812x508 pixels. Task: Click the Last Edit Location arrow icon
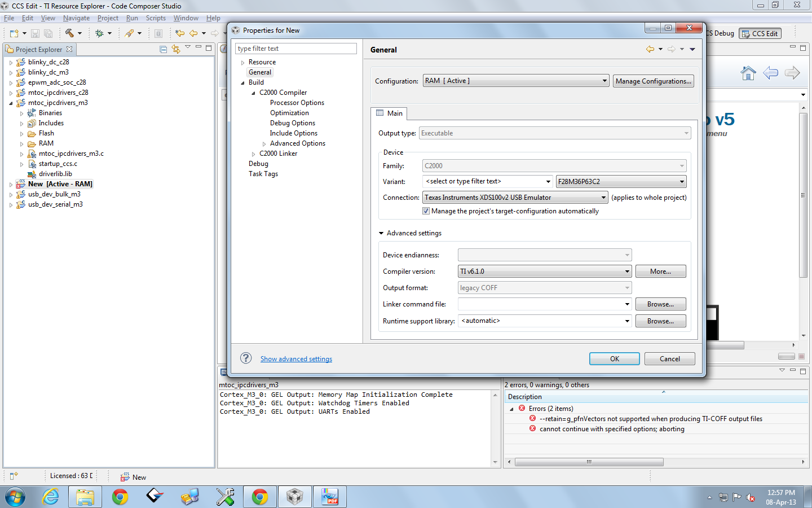pos(180,33)
